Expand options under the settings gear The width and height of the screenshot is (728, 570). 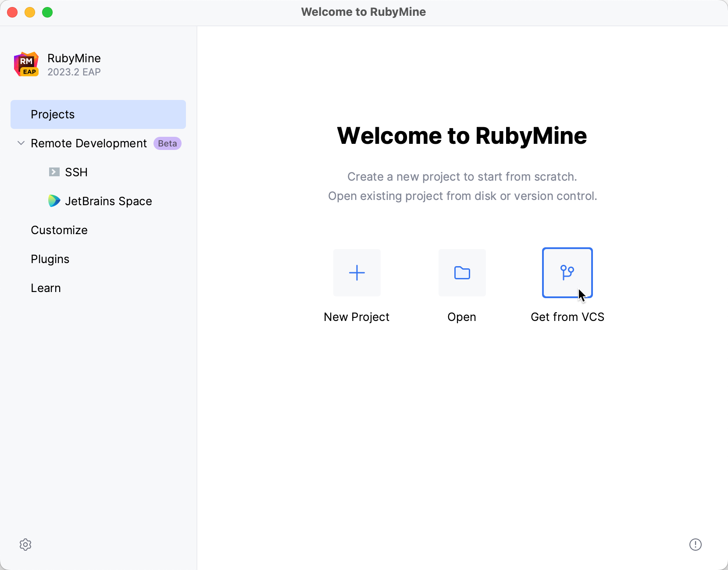pos(25,545)
